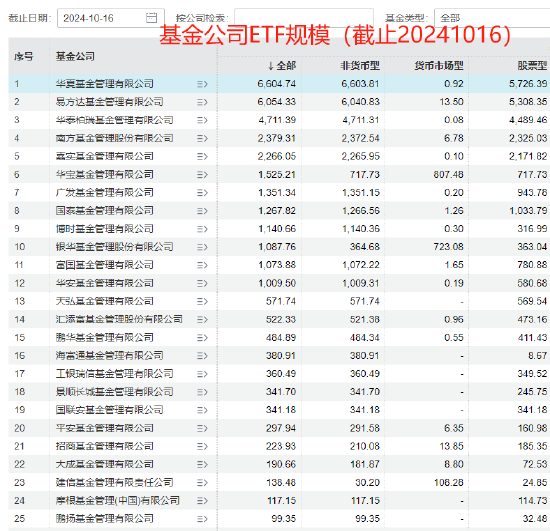Click the 序号 column header
Viewport: 550px width, 531px height.
(24, 56)
